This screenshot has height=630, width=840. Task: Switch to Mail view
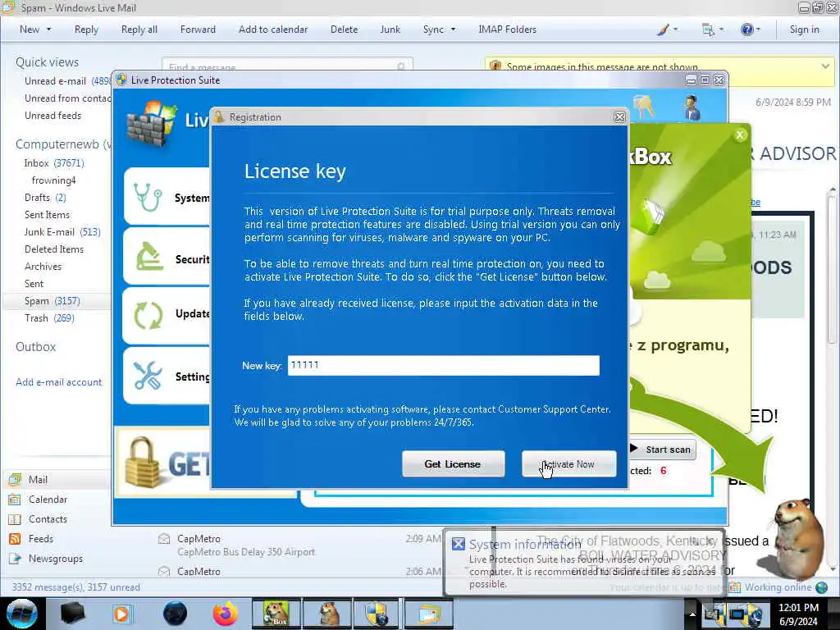point(38,479)
